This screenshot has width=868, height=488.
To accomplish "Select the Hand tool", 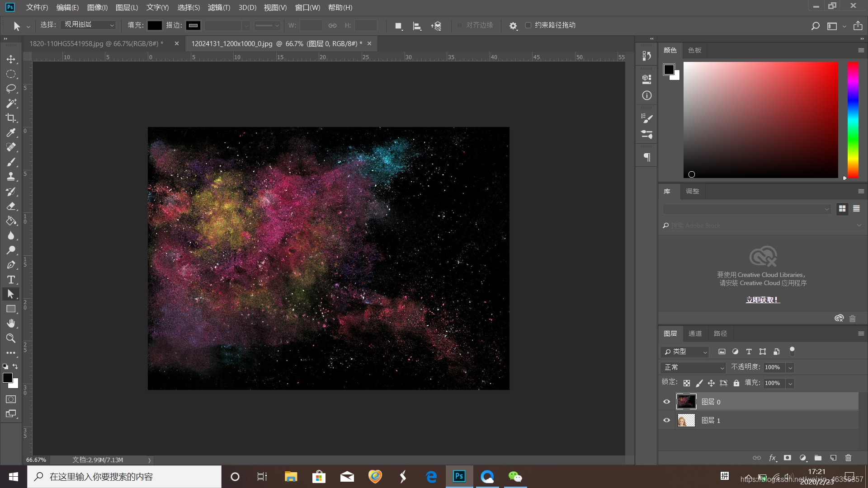I will pyautogui.click(x=11, y=324).
